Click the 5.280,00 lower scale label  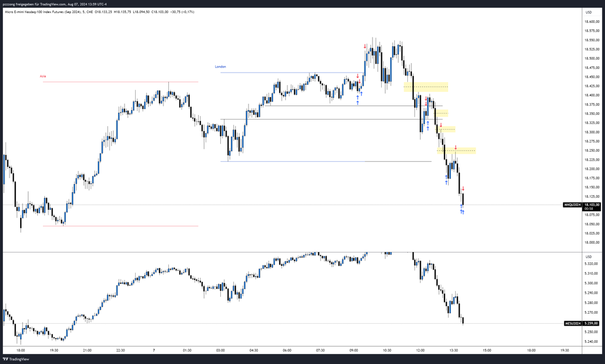591,302
